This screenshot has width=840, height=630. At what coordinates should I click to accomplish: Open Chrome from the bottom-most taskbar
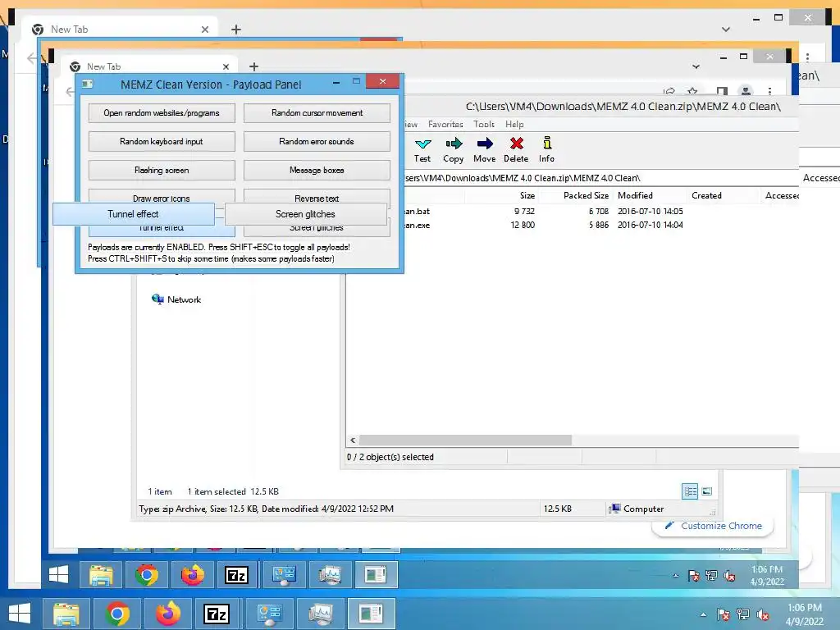(117, 614)
